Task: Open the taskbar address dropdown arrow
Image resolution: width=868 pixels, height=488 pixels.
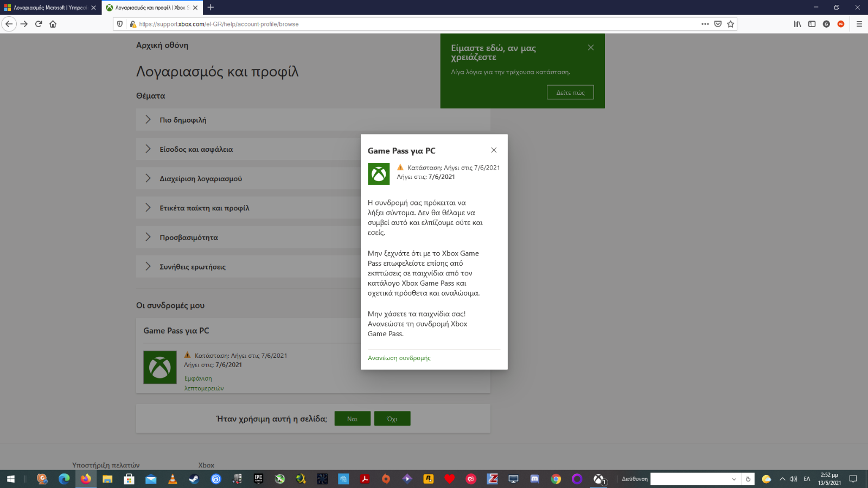Action: click(x=734, y=479)
